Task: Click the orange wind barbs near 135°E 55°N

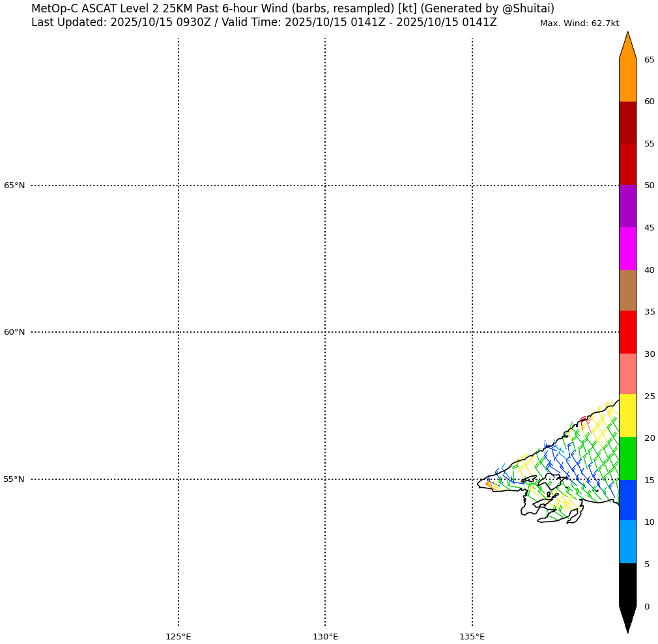Action: [489, 484]
